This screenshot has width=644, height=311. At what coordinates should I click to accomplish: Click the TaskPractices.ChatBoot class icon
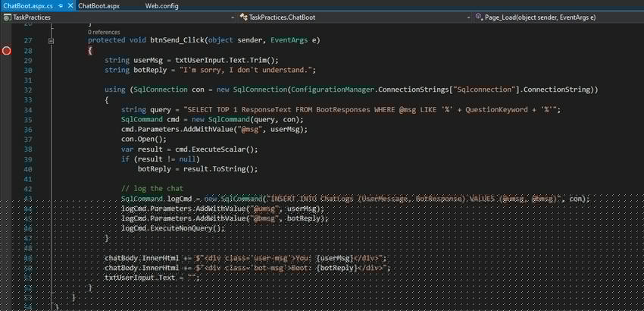click(x=243, y=17)
